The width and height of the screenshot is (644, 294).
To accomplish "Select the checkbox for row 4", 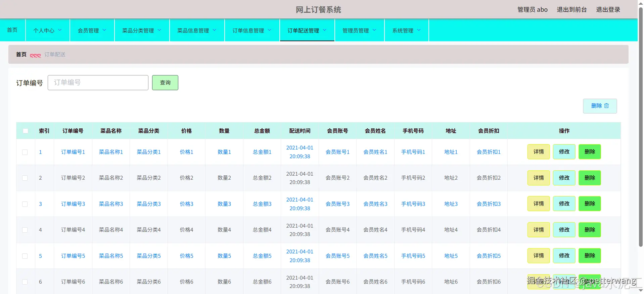I will (25, 230).
